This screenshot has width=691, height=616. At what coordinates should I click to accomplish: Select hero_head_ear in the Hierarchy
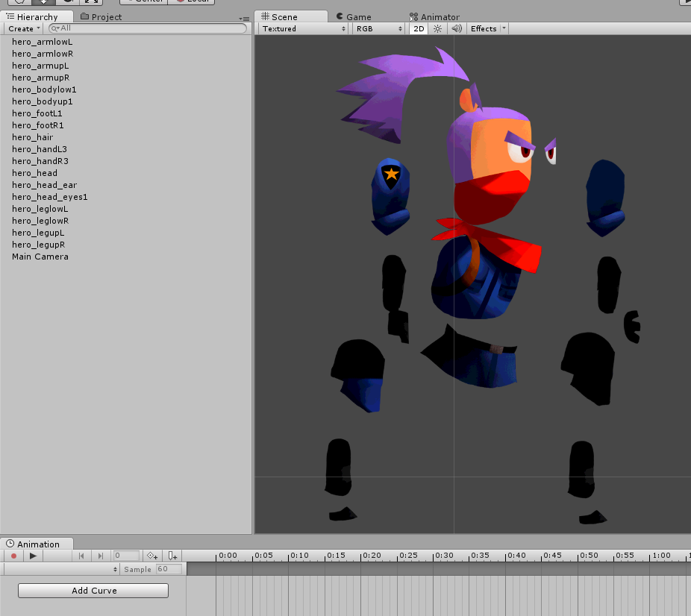45,184
